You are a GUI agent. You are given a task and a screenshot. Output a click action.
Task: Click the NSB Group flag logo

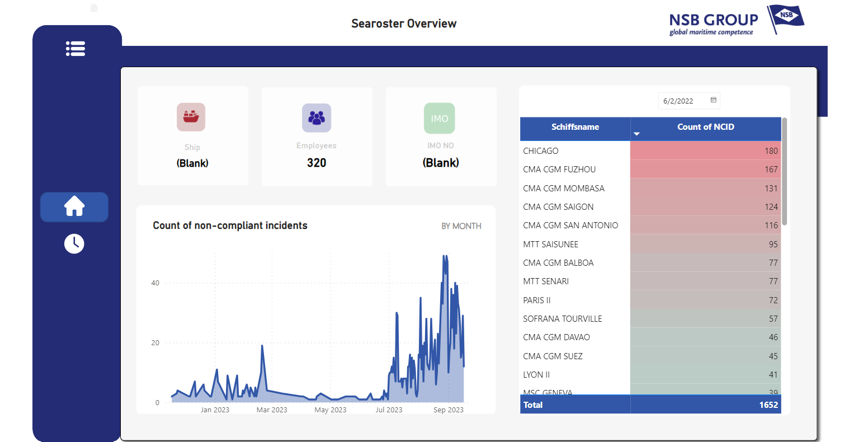pyautogui.click(x=786, y=20)
